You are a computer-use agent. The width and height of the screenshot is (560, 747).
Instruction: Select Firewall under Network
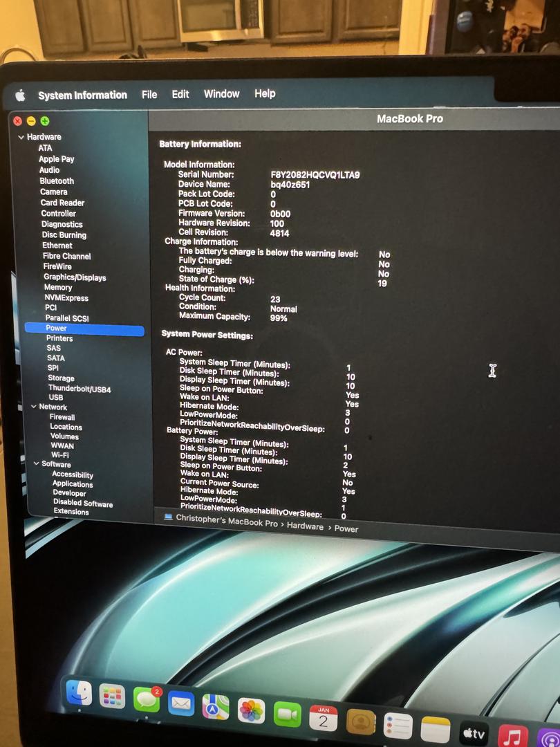tap(62, 417)
